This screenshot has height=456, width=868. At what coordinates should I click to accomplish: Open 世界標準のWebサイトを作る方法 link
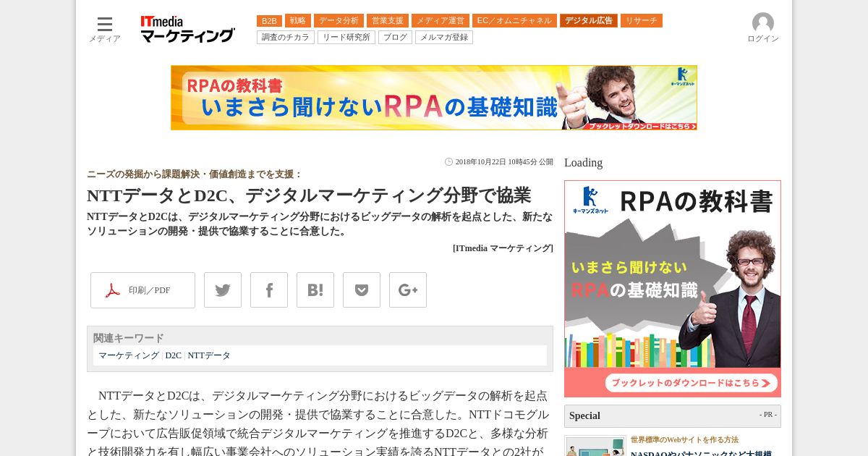(684, 439)
